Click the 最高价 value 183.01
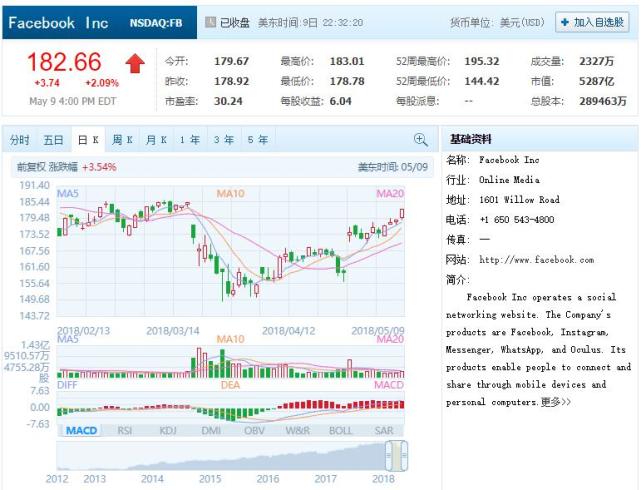The height and width of the screenshot is (490, 641). click(347, 61)
